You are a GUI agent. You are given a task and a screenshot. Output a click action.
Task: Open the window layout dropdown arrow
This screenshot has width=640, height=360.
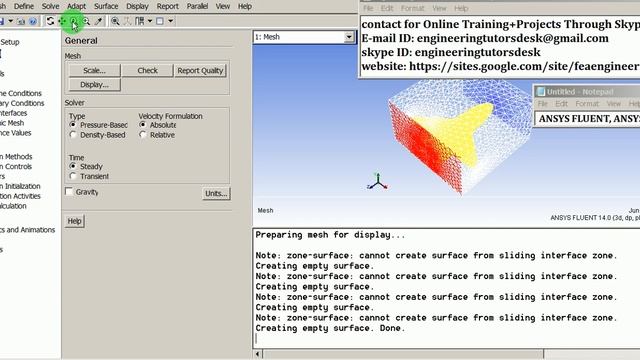point(150,21)
